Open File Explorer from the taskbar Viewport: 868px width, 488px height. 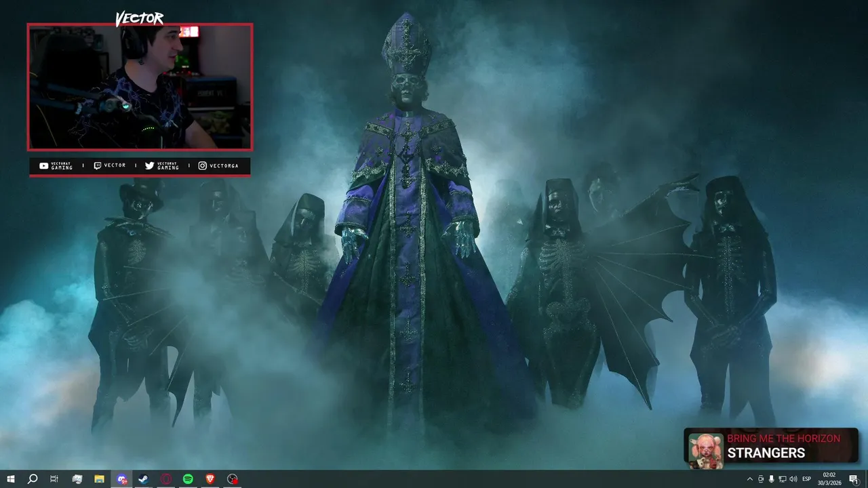coord(99,479)
